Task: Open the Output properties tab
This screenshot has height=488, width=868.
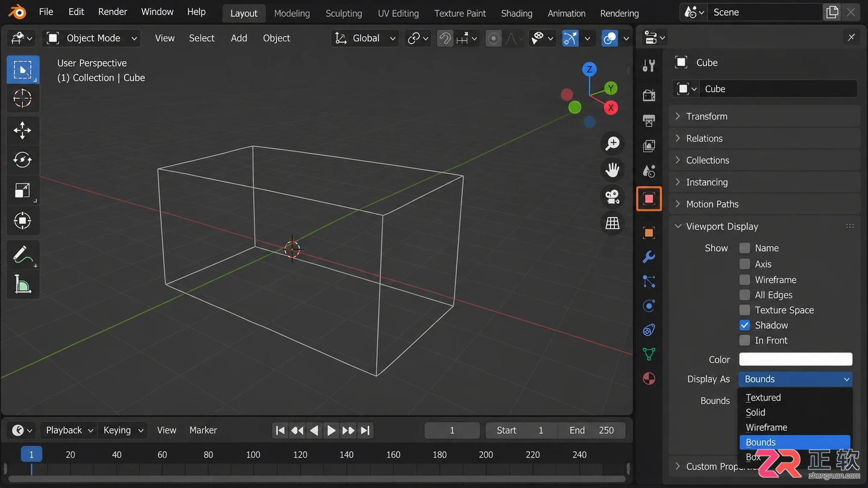Action: point(649,120)
